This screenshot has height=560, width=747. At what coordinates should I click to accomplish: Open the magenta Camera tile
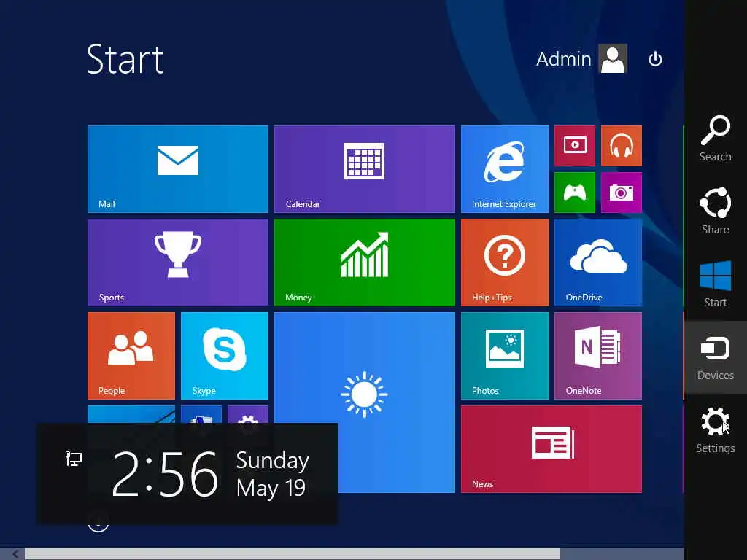click(622, 192)
